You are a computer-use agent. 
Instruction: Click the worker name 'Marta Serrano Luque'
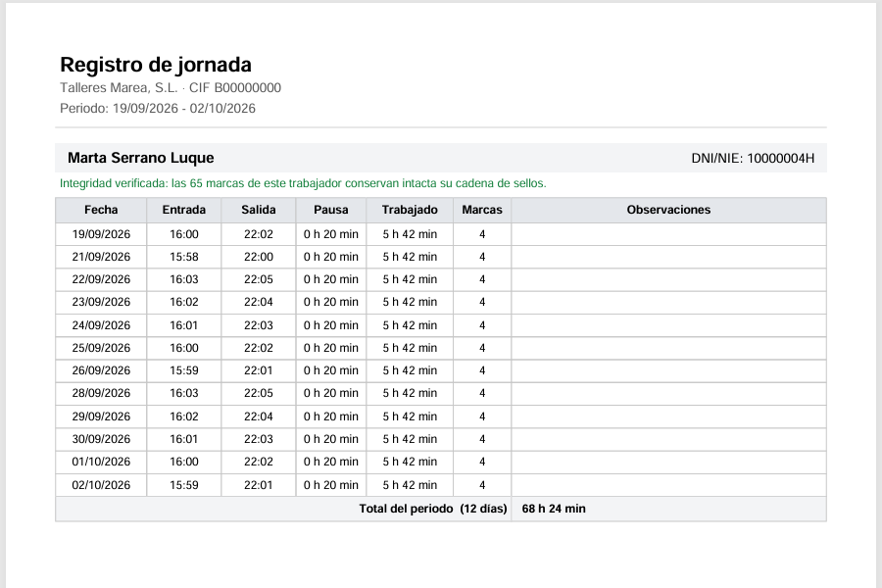pos(140,158)
